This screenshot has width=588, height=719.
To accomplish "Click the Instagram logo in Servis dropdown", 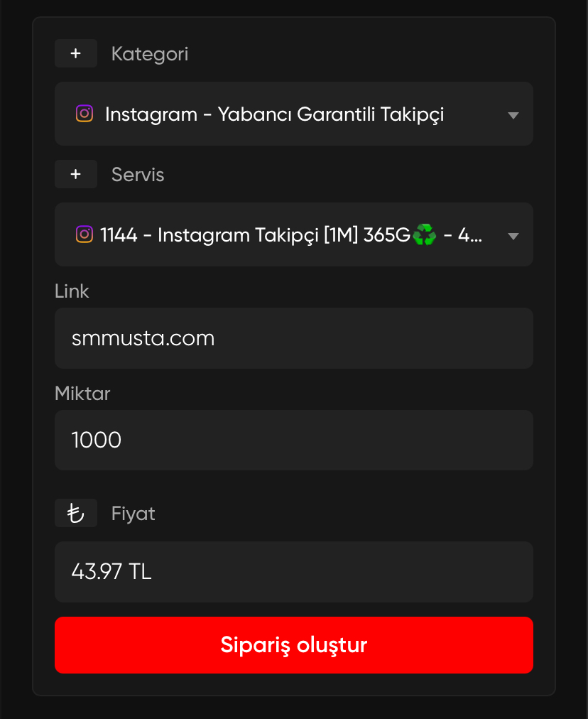I will (x=85, y=234).
